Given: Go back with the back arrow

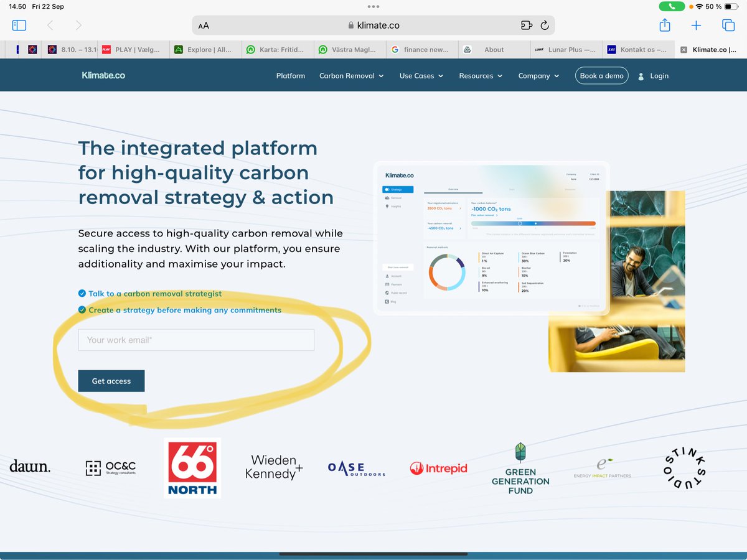Looking at the screenshot, I should (50, 26).
